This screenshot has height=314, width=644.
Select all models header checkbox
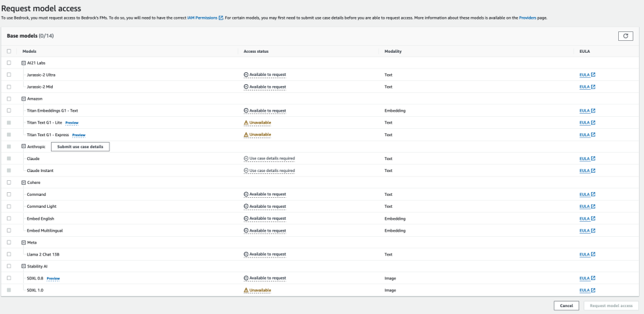(9, 51)
